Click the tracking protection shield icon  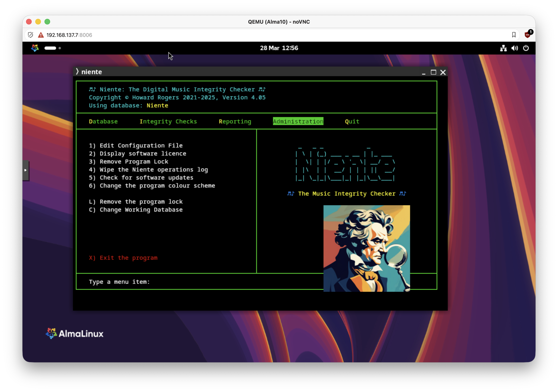(x=30, y=35)
